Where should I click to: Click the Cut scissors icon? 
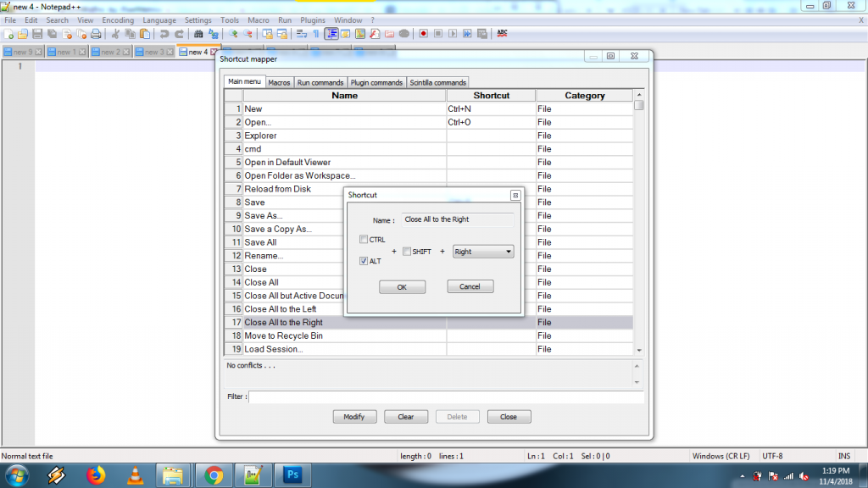(x=115, y=34)
